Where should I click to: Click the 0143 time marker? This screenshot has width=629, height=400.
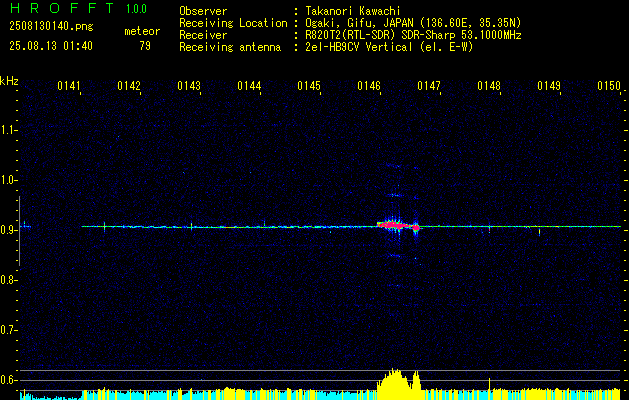[x=189, y=86]
